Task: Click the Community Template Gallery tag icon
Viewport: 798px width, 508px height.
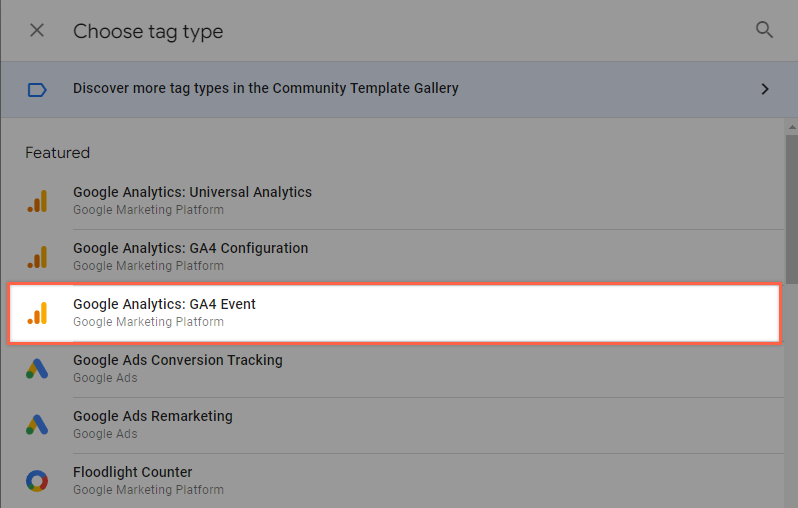Action: tap(37, 90)
